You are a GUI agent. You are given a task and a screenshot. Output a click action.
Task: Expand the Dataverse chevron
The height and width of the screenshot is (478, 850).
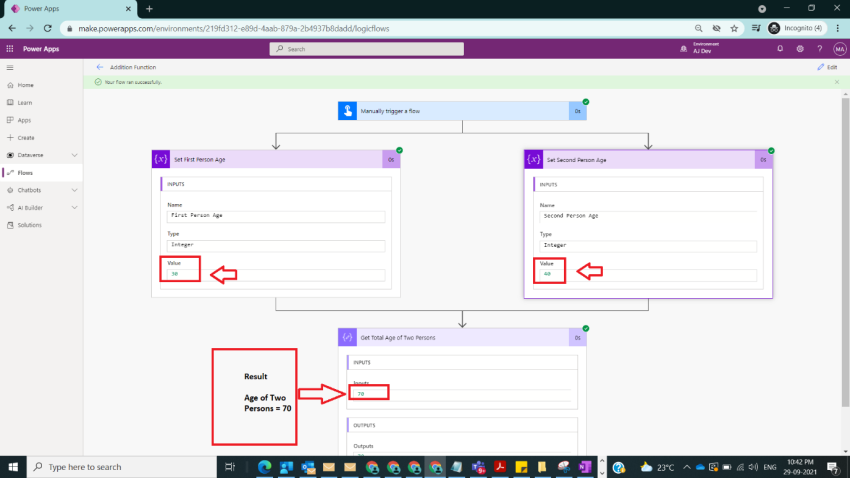coord(74,155)
